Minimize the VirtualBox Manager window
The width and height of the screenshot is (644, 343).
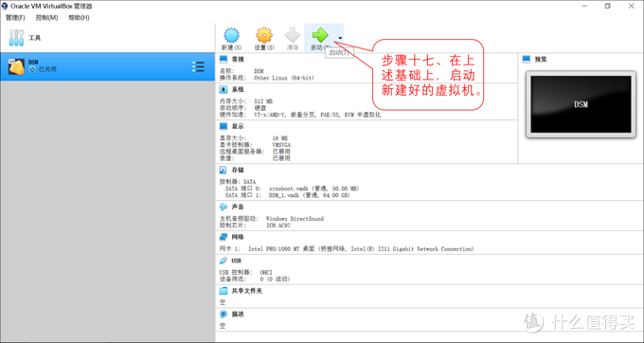(x=583, y=6)
